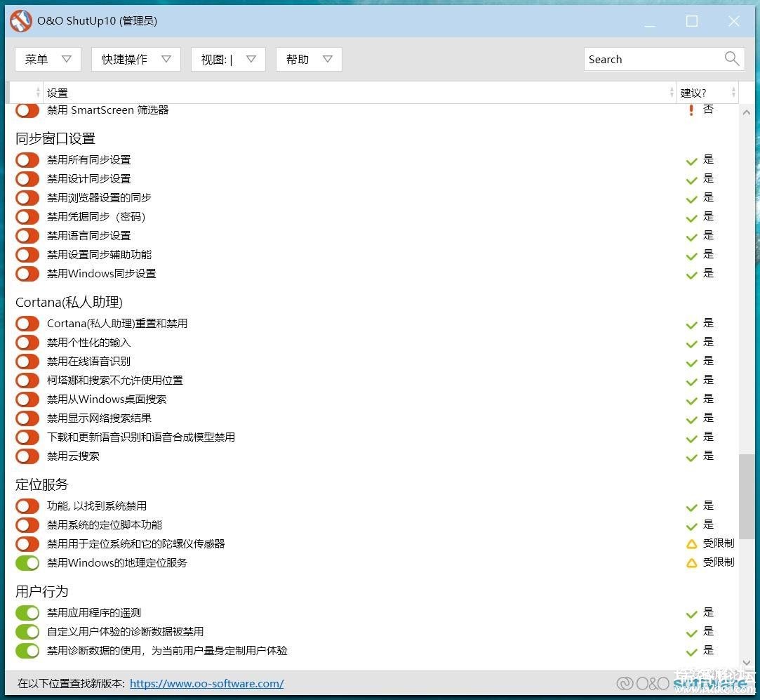The height and width of the screenshot is (700, 760).
Task: Disable the 禁用Windows的地理定位服务 switch
Action: [x=27, y=563]
